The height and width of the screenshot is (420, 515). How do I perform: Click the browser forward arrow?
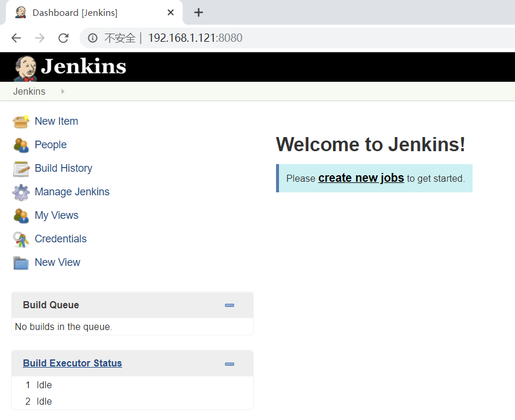coord(40,38)
